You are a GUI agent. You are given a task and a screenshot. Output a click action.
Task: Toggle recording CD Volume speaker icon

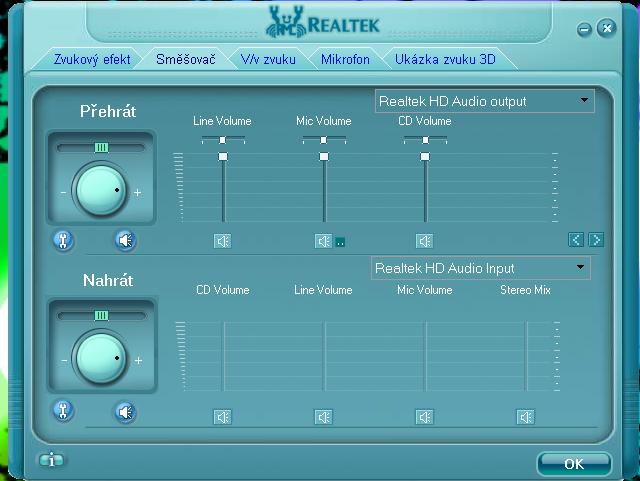click(222, 417)
